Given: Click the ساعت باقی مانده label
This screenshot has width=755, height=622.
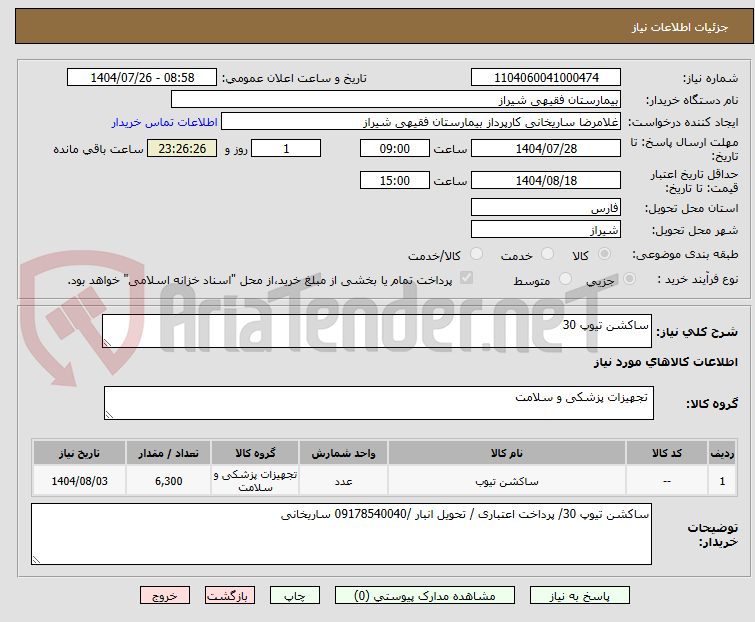Looking at the screenshot, I should coord(98,149).
